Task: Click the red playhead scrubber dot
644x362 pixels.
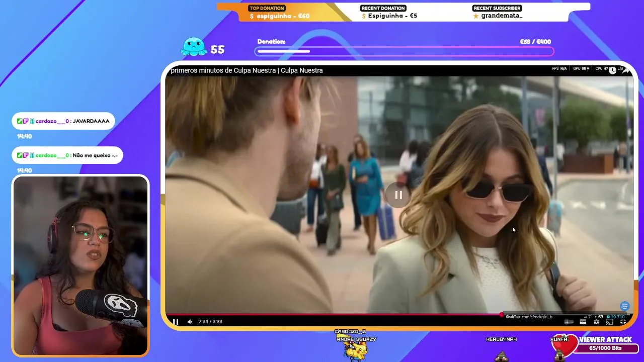Action: 502,315
